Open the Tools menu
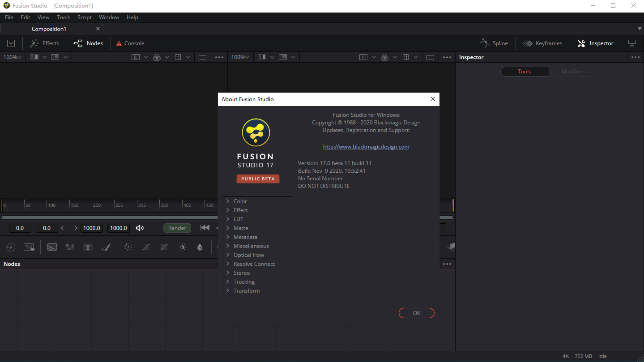This screenshot has height=362, width=644. click(x=64, y=17)
